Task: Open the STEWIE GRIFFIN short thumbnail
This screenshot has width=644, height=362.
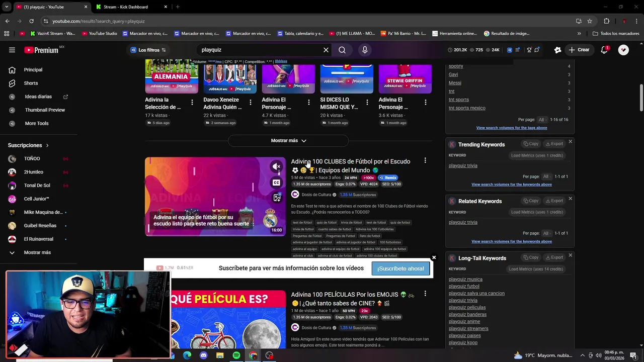Action: pyautogui.click(x=405, y=76)
